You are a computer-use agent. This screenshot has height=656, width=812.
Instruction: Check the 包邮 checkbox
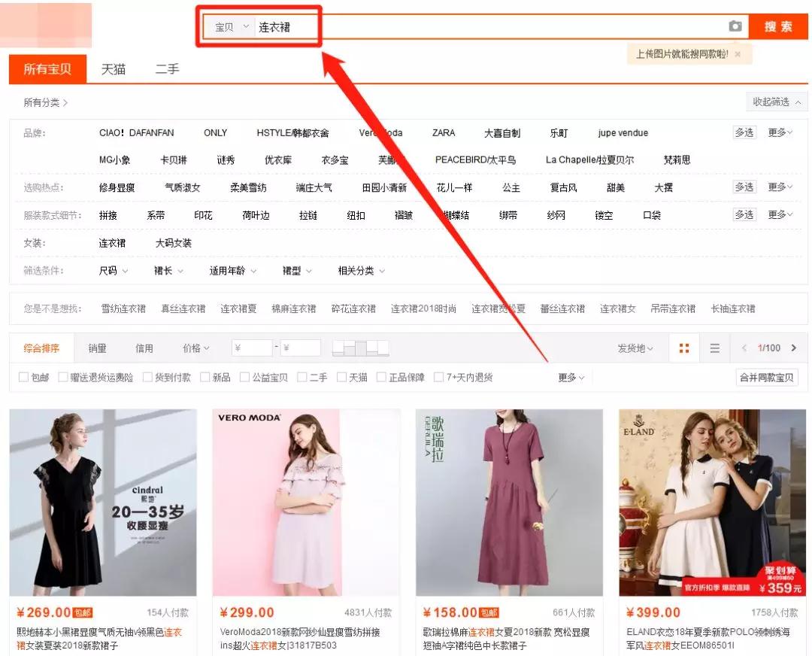[23, 377]
